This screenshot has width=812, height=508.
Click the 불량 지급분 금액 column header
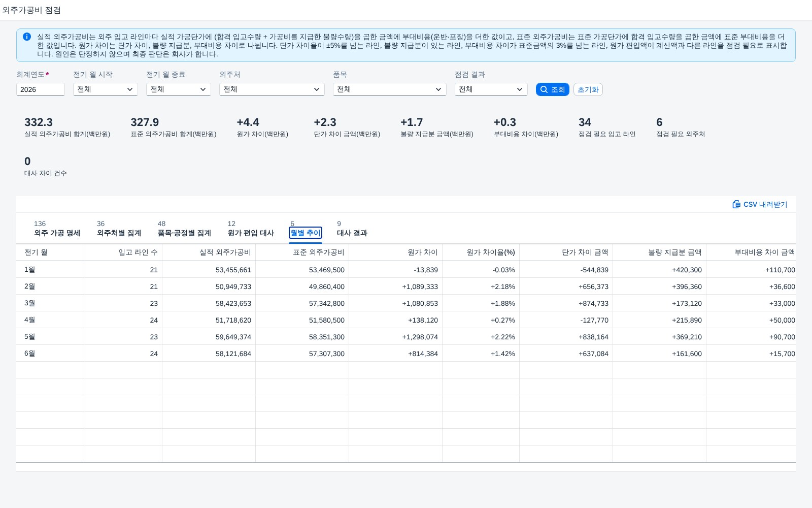[x=660, y=252]
